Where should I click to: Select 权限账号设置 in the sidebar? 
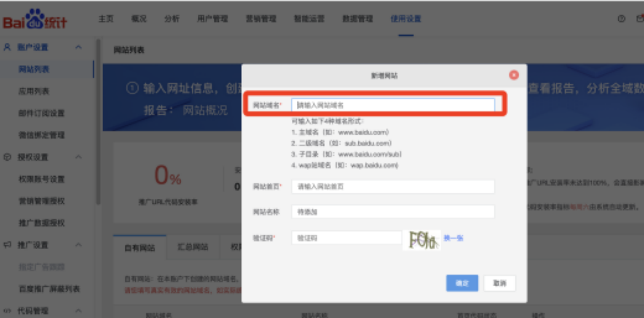click(x=41, y=179)
